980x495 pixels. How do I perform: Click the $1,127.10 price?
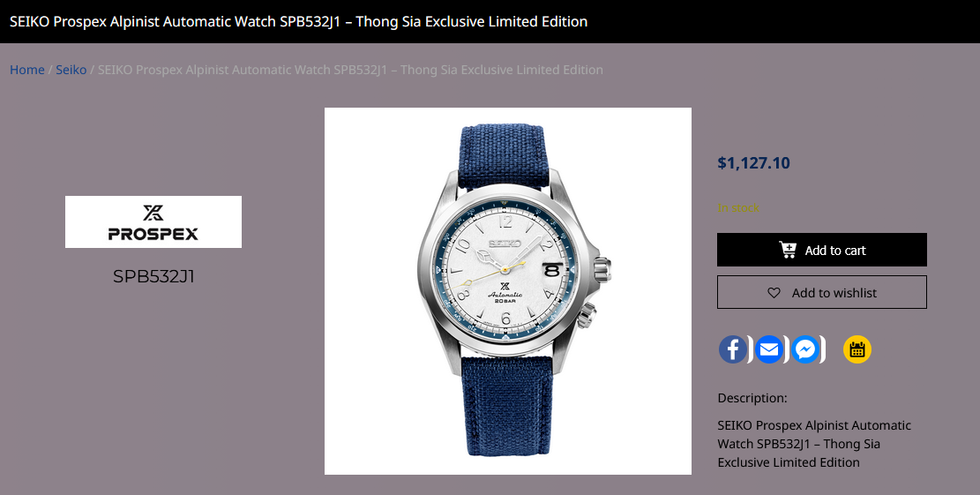[754, 163]
